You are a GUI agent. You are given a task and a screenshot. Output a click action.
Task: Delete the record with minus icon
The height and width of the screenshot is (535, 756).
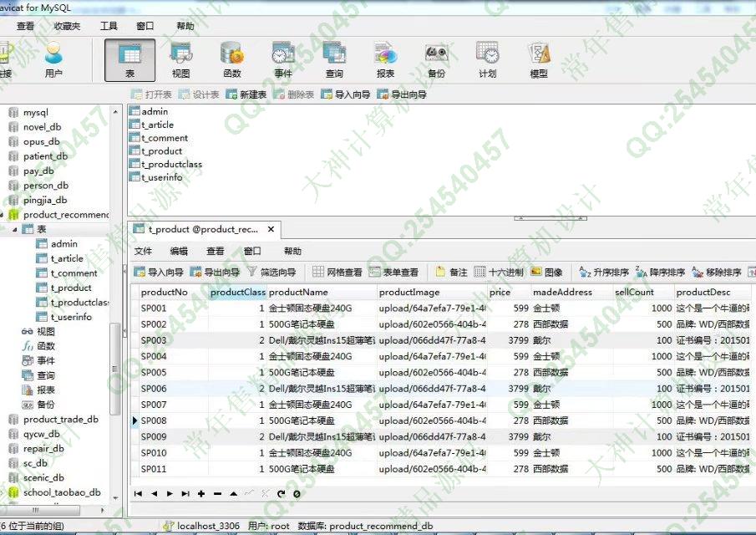(217, 493)
